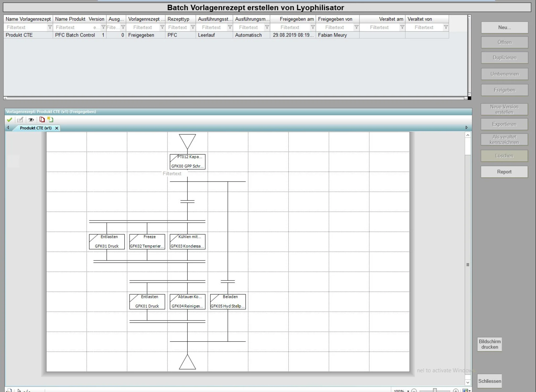The width and height of the screenshot is (536, 392).
Task: Click the red copy documents icon
Action: click(42, 120)
